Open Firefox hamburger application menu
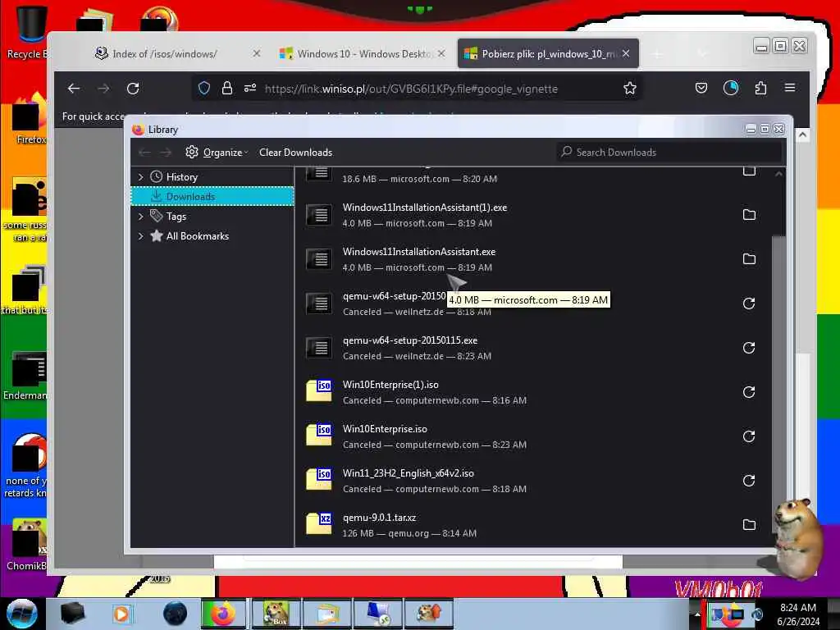The height and width of the screenshot is (630, 840). click(x=790, y=88)
